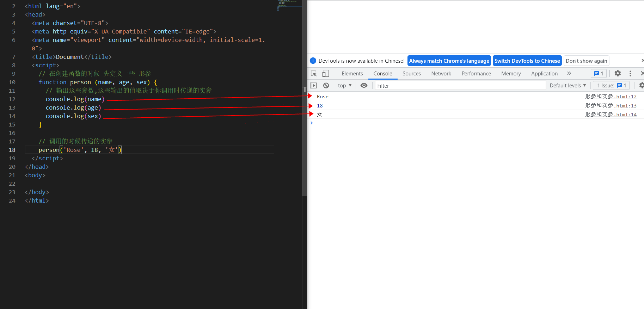The image size is (644, 309).
Task: Switch to the Memory tab
Action: [x=511, y=73]
